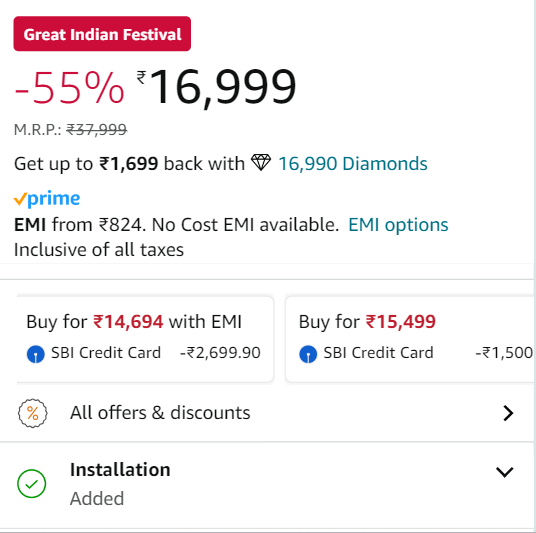This screenshot has height=533, width=536.
Task: Open EMI options link
Action: [x=398, y=225]
